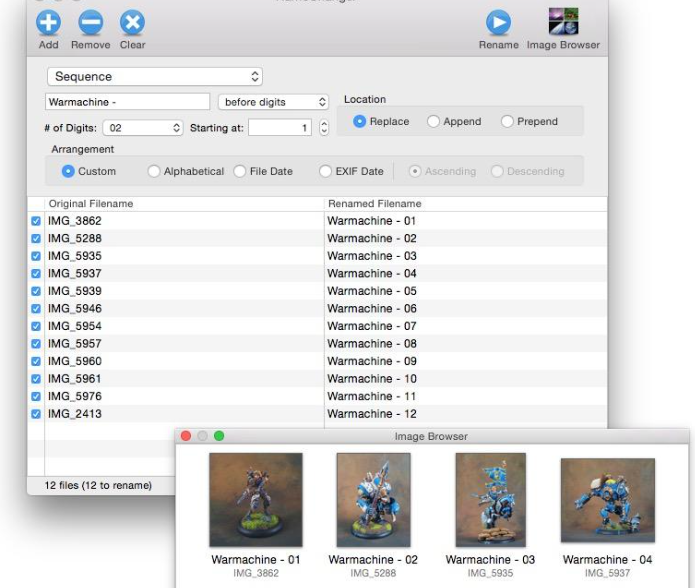The width and height of the screenshot is (695, 588).
Task: Uncheck the IMG_5935 file checkbox
Action: [36, 256]
